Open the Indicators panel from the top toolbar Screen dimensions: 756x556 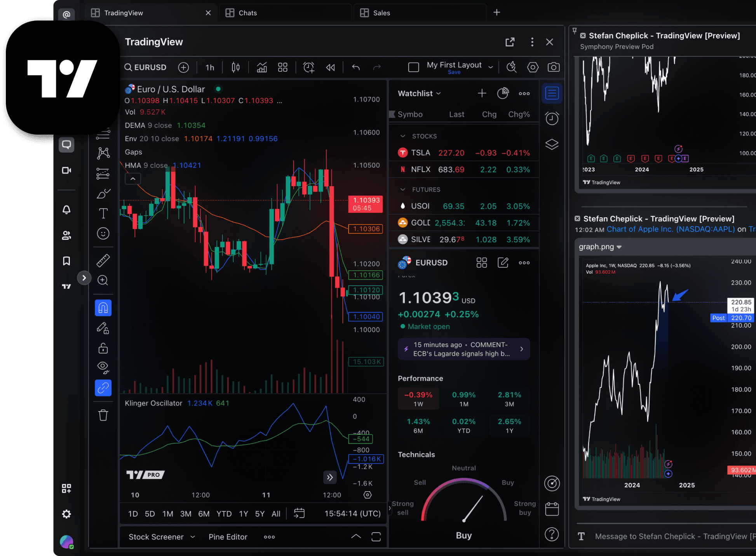click(261, 67)
